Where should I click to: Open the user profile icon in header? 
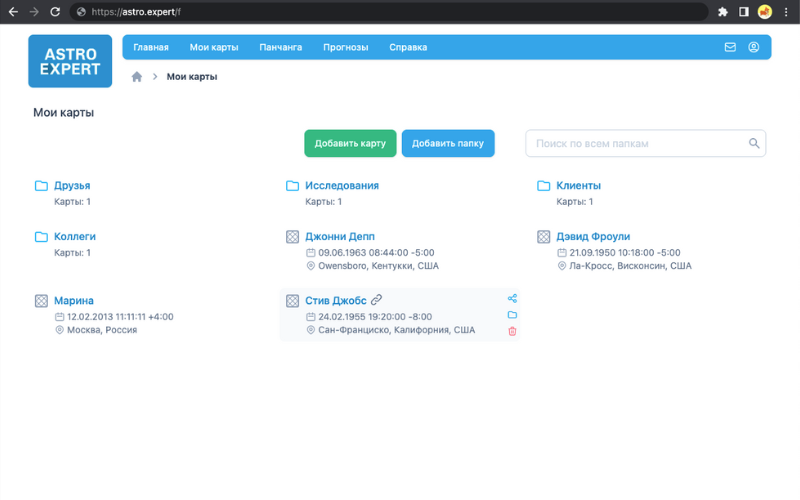click(753, 47)
